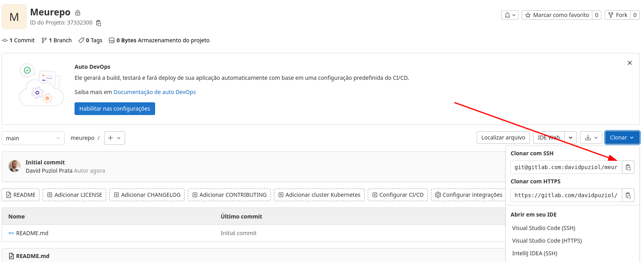644x262 pixels.
Task: Select Visual Studio Code (SSH) option
Action: coord(543,228)
